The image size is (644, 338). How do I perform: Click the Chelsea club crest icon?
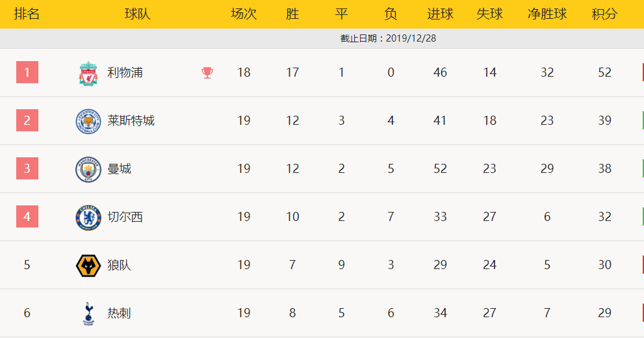(x=88, y=217)
